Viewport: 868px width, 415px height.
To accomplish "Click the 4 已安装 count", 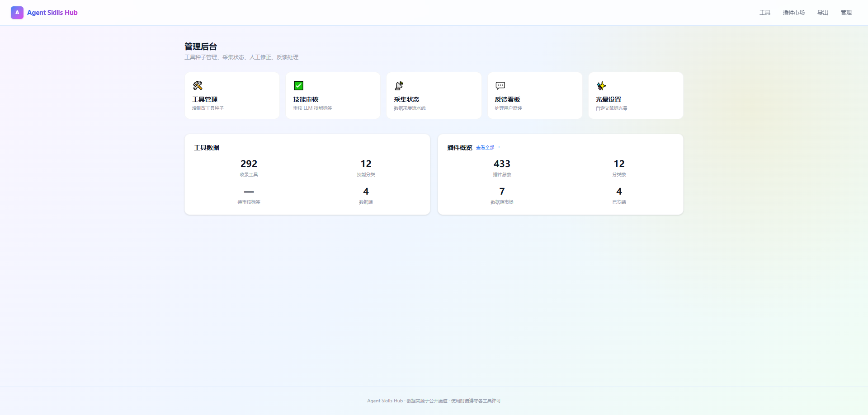I will click(x=619, y=191).
